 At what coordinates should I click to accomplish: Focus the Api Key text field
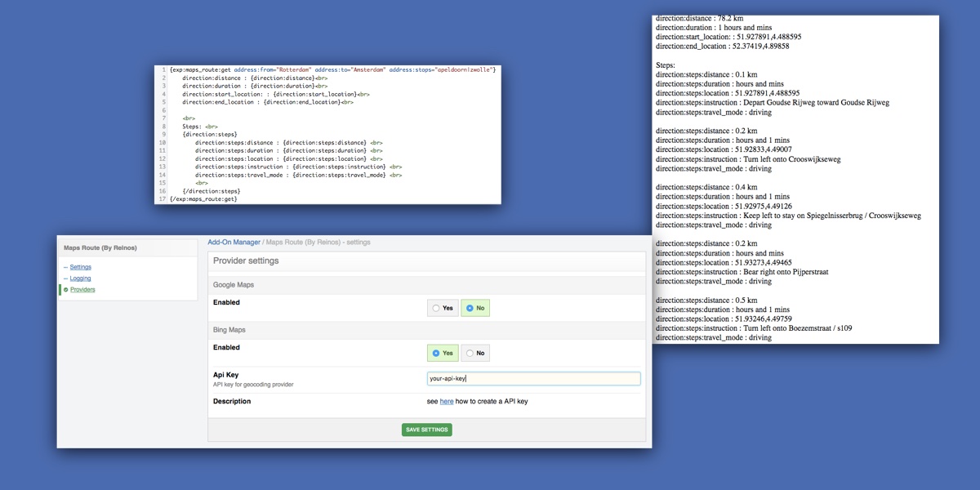point(533,379)
